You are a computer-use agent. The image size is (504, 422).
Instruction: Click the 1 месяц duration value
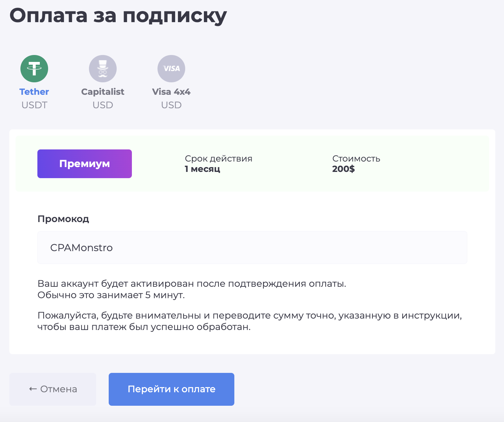(202, 169)
